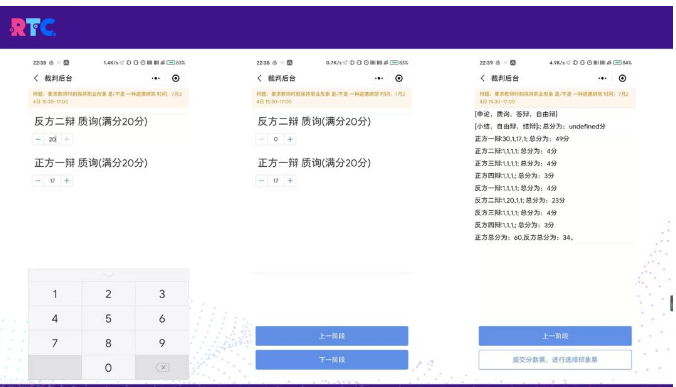Tap keypad key 5
Image resolution: width=676 pixels, height=387 pixels.
[x=108, y=318]
